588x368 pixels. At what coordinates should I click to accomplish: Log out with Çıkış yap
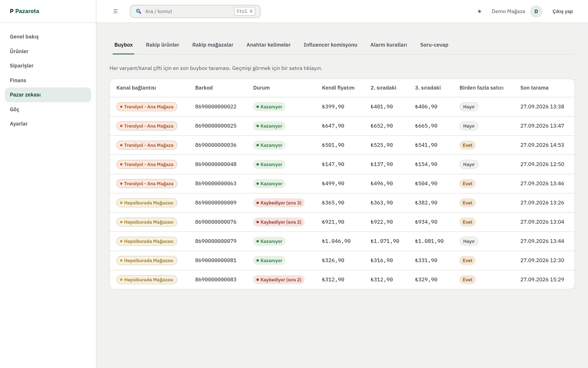point(562,11)
